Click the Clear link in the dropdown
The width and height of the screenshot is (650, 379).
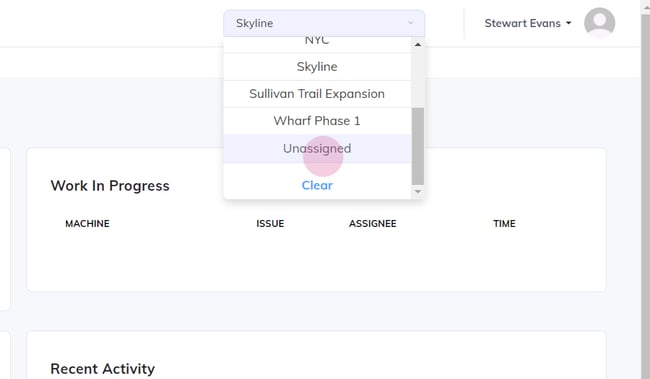click(x=317, y=185)
